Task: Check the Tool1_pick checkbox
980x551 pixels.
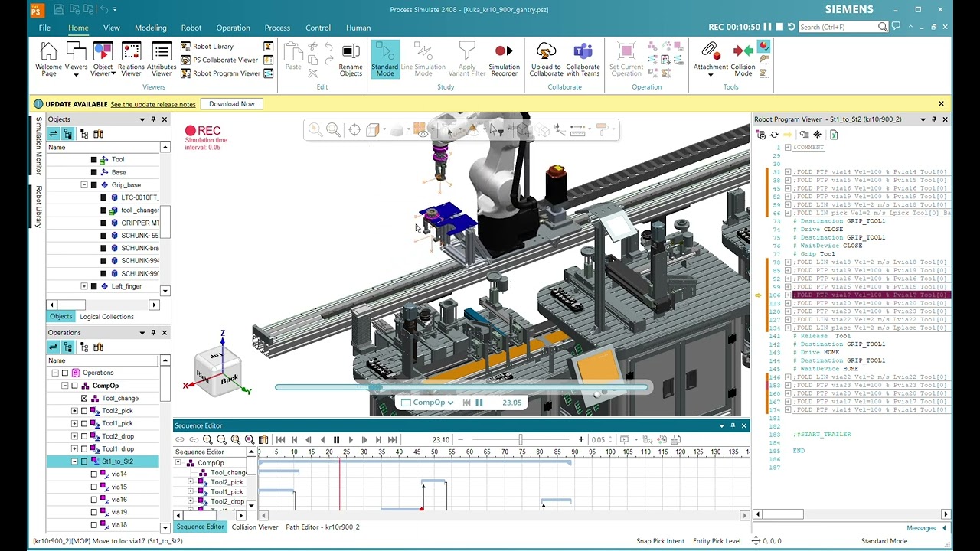Action: click(84, 423)
